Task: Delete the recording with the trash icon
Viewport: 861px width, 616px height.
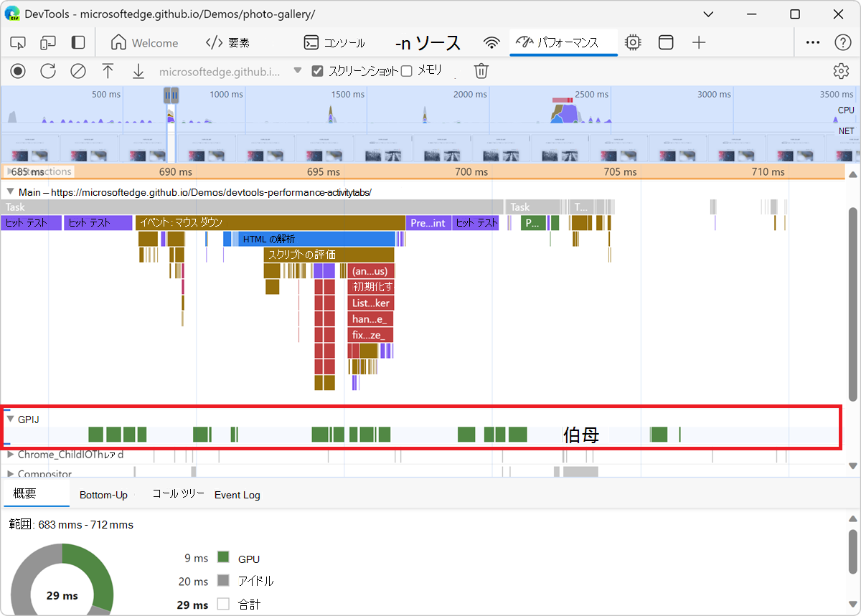Action: coord(481,71)
